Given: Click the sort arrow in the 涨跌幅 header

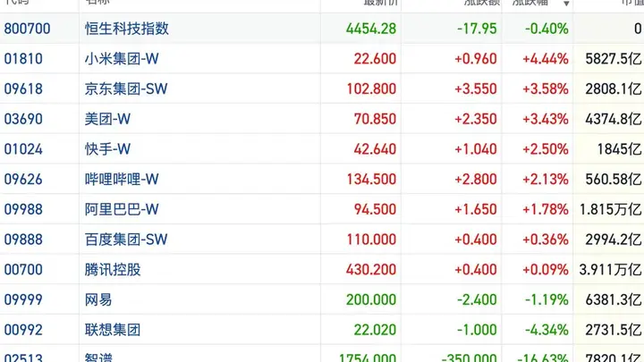Looking at the screenshot, I should pyautogui.click(x=566, y=4).
